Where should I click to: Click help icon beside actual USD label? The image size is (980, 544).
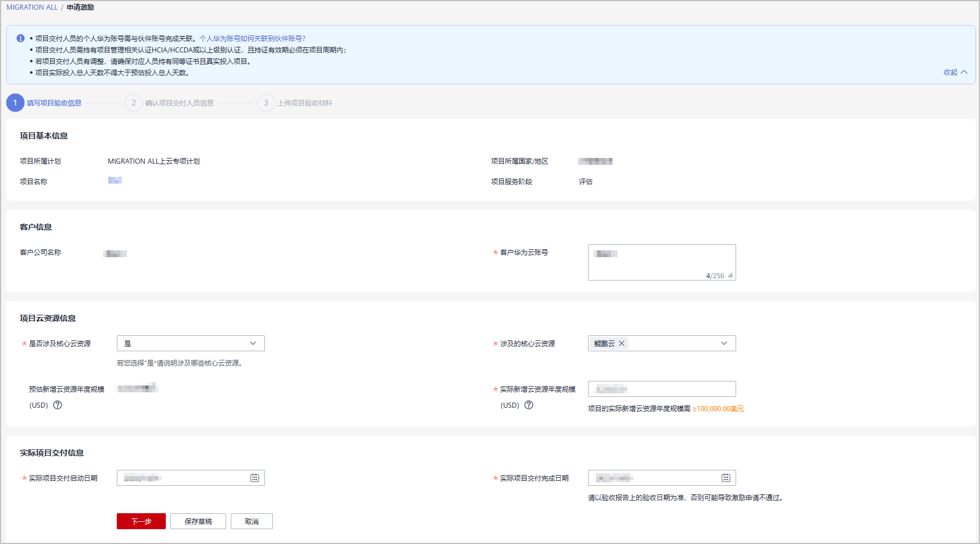click(529, 405)
